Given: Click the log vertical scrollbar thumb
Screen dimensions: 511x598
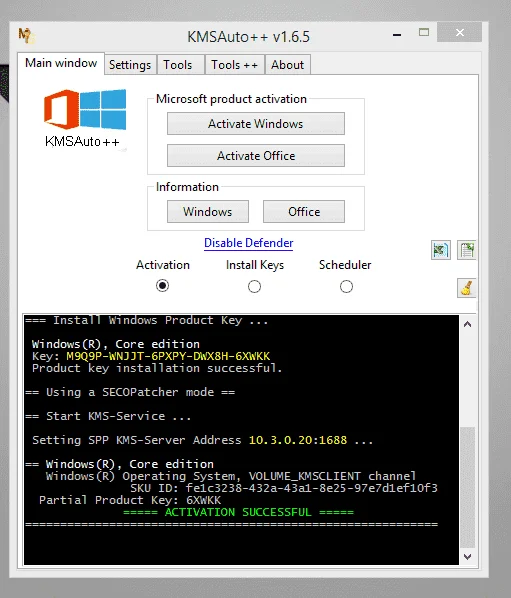Looking at the screenshot, I should pyautogui.click(x=468, y=487).
